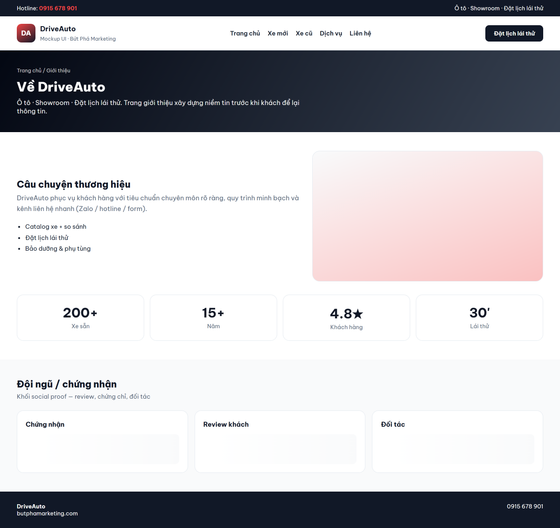Image resolution: width=560 pixels, height=528 pixels.
Task: Click the Câu chuyện thương hiệu heading
Action: (74, 184)
